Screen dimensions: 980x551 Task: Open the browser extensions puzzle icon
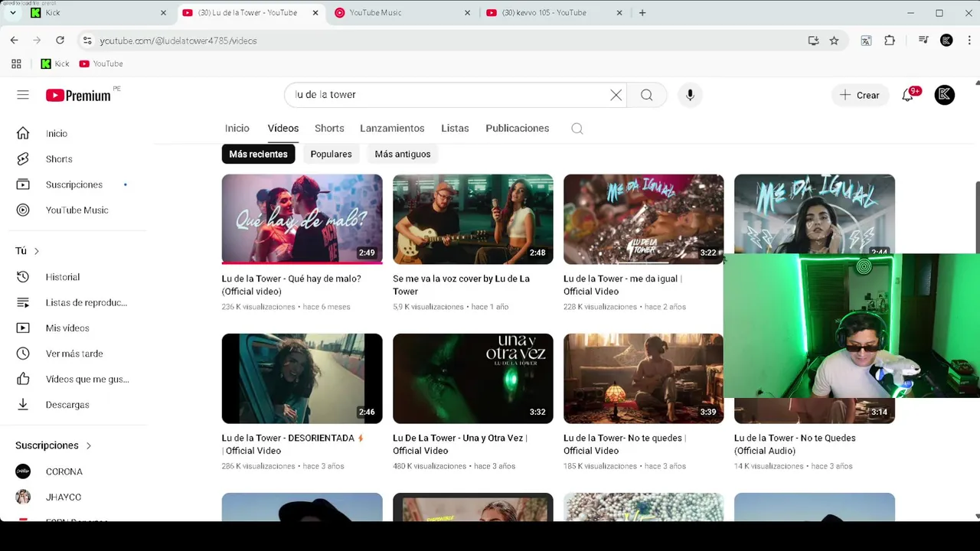tap(890, 41)
